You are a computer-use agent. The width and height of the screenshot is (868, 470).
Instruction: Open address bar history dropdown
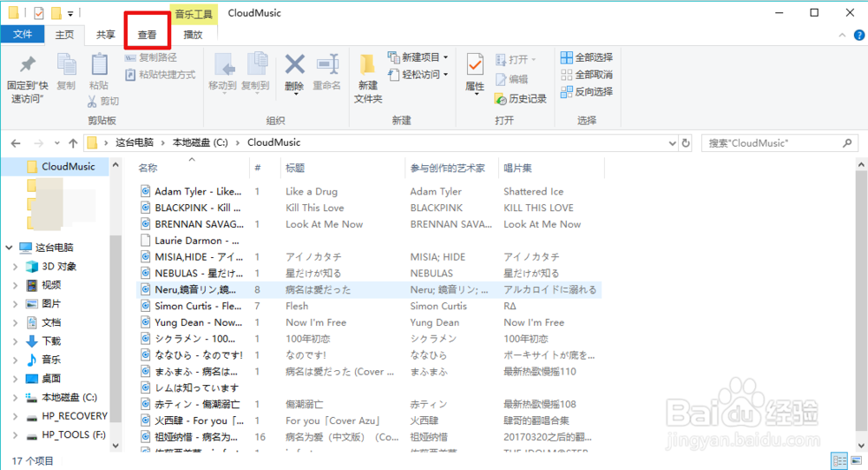(x=672, y=143)
